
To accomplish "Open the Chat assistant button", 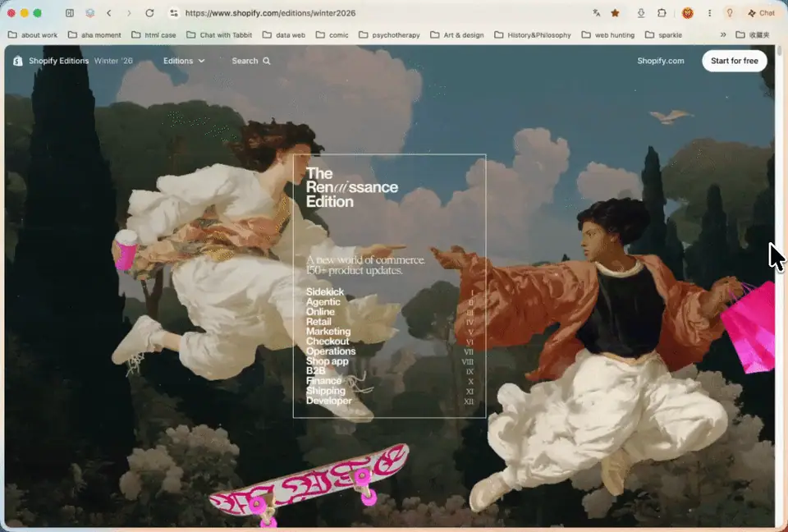I will point(762,13).
